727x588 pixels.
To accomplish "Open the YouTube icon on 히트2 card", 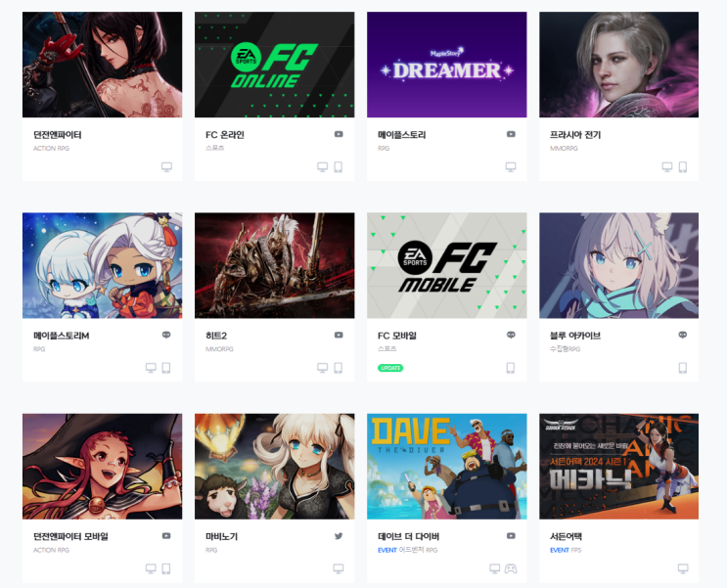I will click(339, 335).
